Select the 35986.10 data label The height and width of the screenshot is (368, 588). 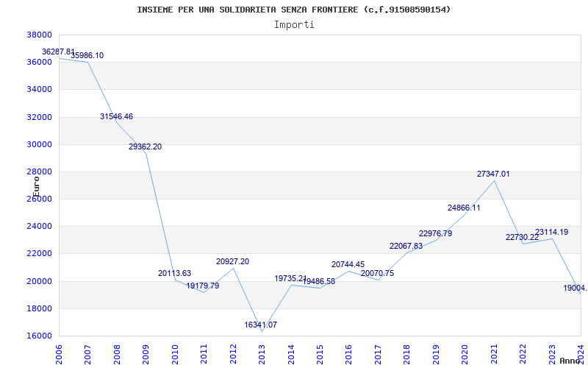coord(87,56)
